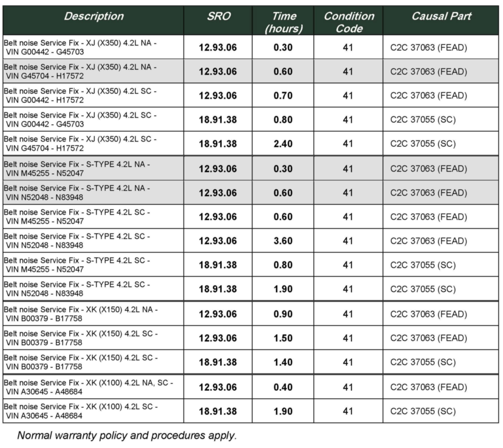Click XK (X100) 4.2L NA, SC description
Image resolution: width=503 pixels, height=448 pixels.
[x=88, y=387]
